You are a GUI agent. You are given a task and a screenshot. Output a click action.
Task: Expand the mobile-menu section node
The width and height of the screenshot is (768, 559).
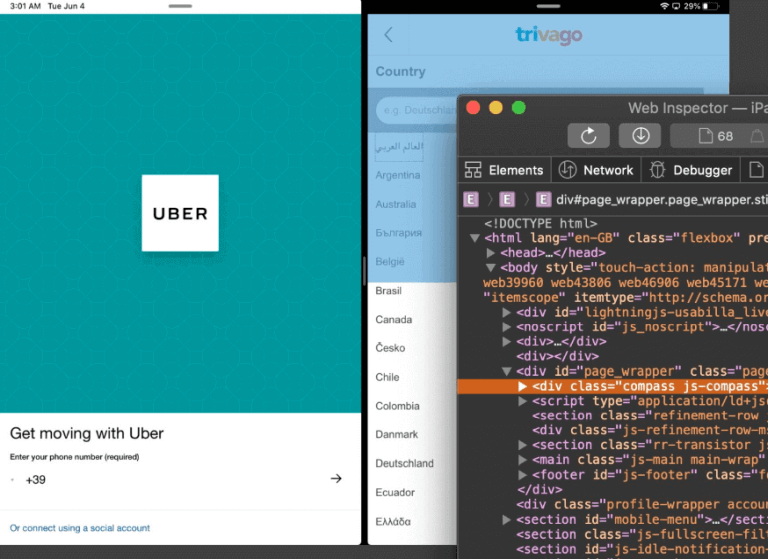coord(506,519)
